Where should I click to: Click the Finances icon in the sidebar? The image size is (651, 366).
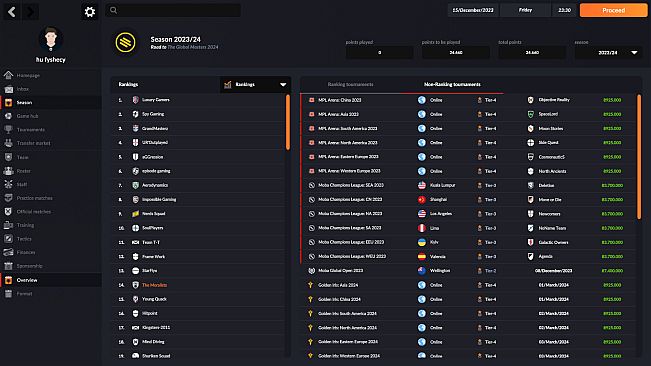point(8,252)
